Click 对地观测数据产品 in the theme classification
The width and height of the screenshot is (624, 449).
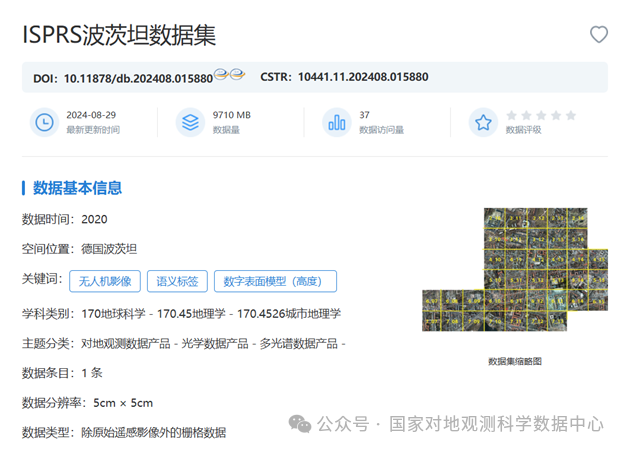126,344
